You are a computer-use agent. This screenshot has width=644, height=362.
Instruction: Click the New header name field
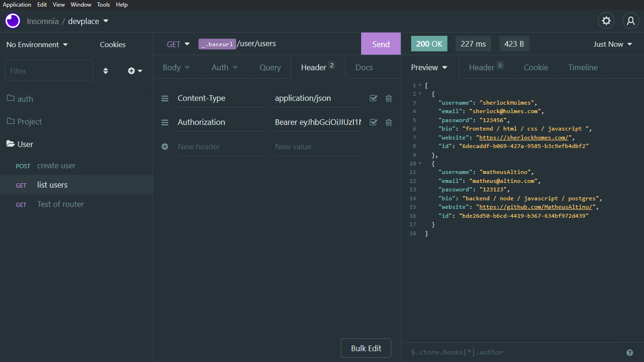click(x=221, y=147)
